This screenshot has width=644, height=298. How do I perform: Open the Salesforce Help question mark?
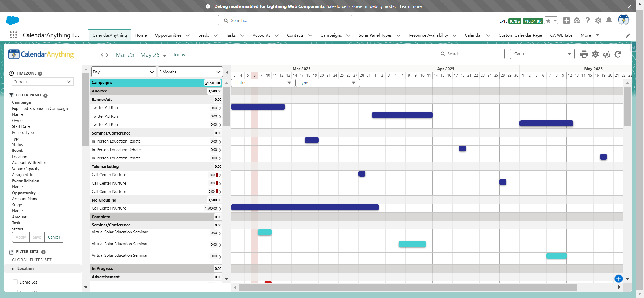[x=587, y=21]
